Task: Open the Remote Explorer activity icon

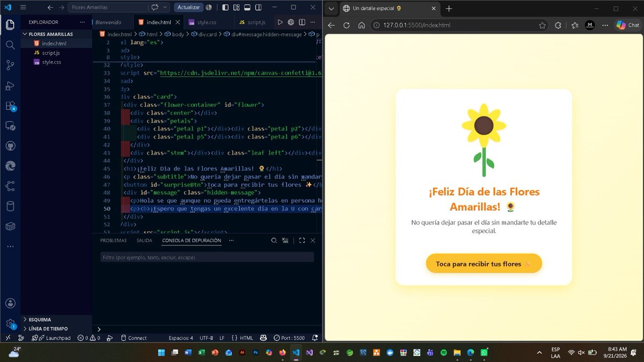Action: (10, 126)
